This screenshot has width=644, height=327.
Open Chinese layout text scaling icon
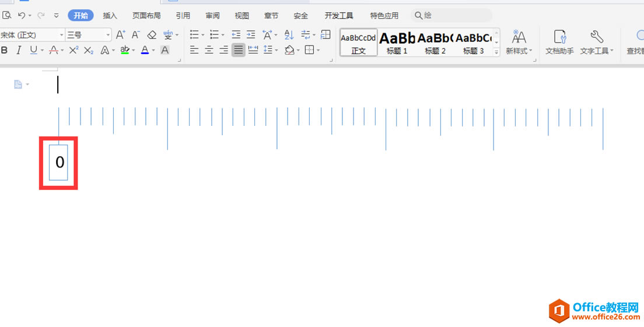pos(267,34)
